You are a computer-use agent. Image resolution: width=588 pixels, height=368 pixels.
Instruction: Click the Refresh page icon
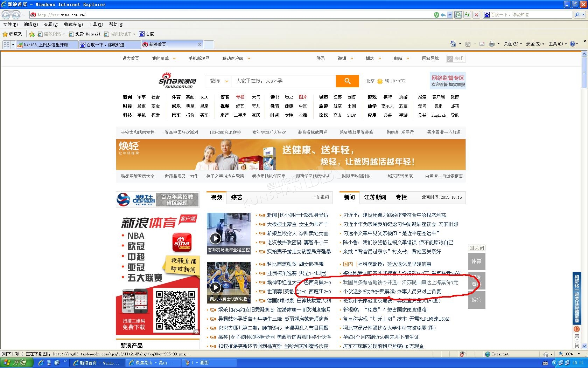467,15
